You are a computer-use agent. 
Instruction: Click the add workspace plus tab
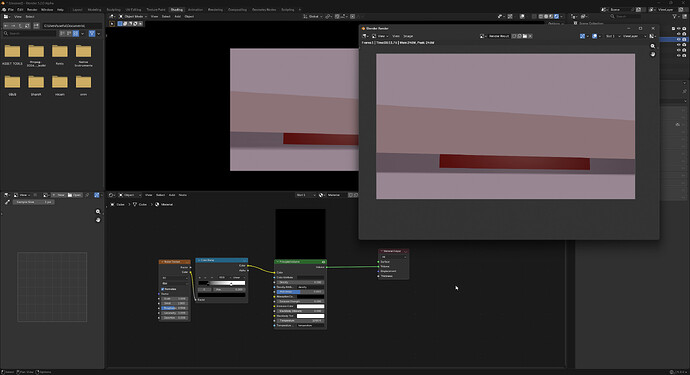click(300, 9)
